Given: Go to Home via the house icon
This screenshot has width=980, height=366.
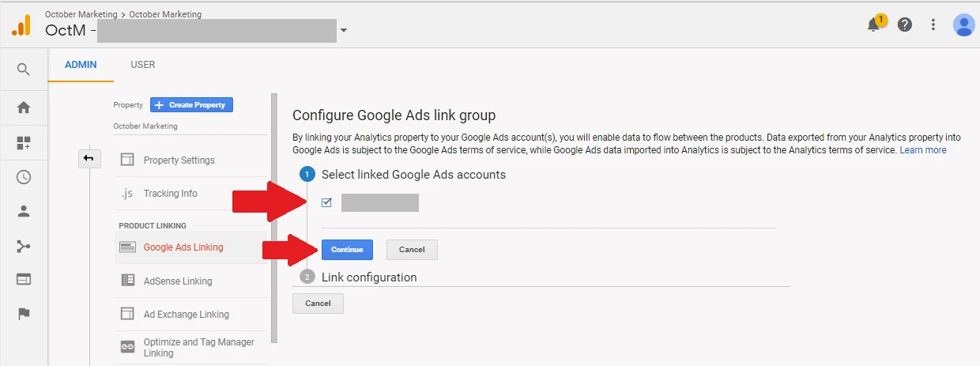Looking at the screenshot, I should click(x=24, y=108).
